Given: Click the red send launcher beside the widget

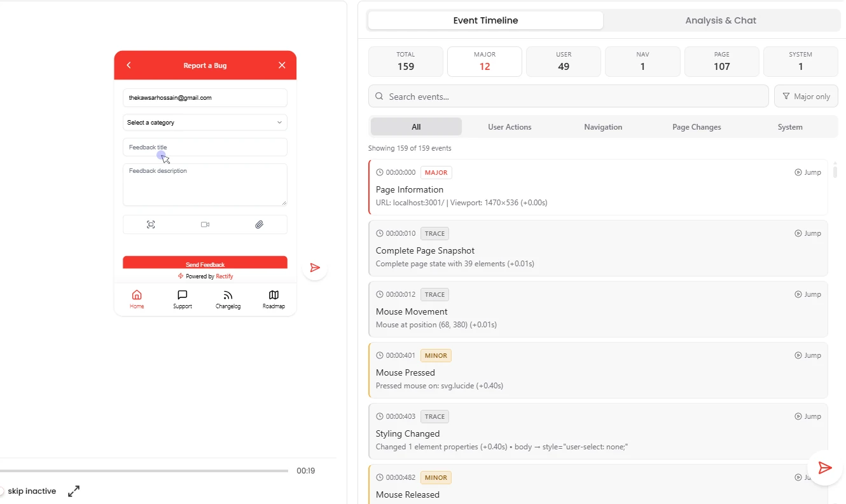Looking at the screenshot, I should [x=314, y=268].
